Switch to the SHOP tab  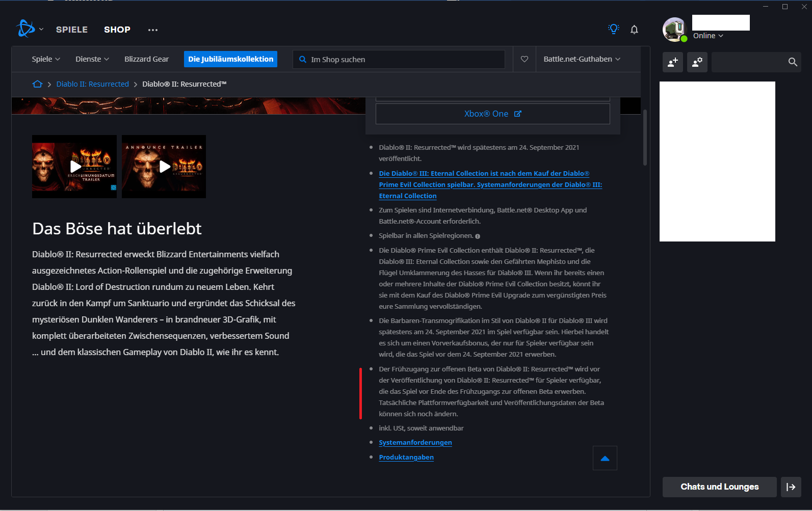coord(117,30)
